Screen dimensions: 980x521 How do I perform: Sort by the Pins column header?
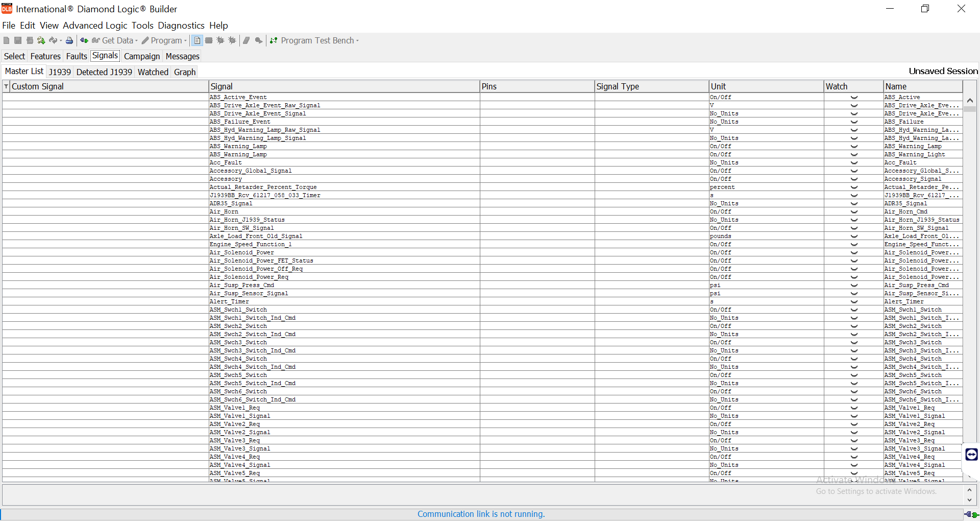537,86
